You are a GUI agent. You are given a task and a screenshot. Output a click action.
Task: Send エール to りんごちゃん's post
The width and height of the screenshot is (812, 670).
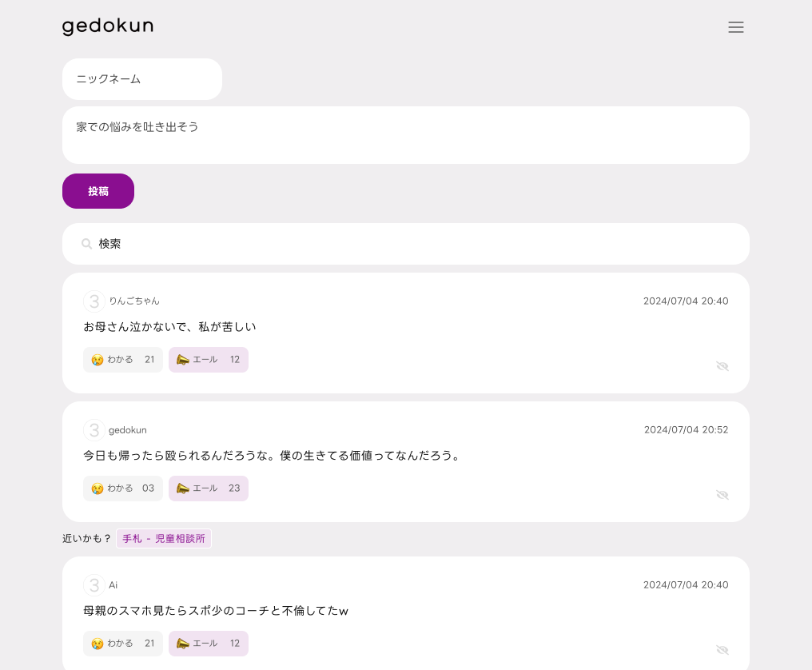pos(208,360)
